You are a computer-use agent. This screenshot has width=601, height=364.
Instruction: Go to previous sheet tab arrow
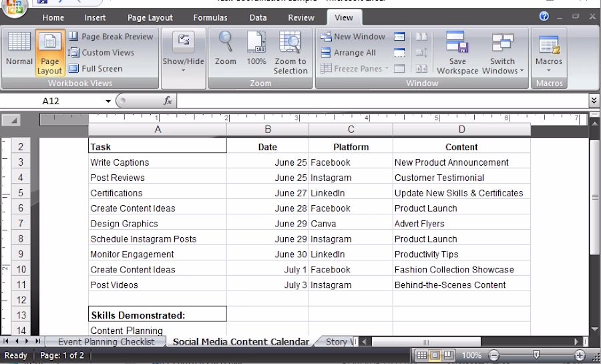tap(17, 341)
